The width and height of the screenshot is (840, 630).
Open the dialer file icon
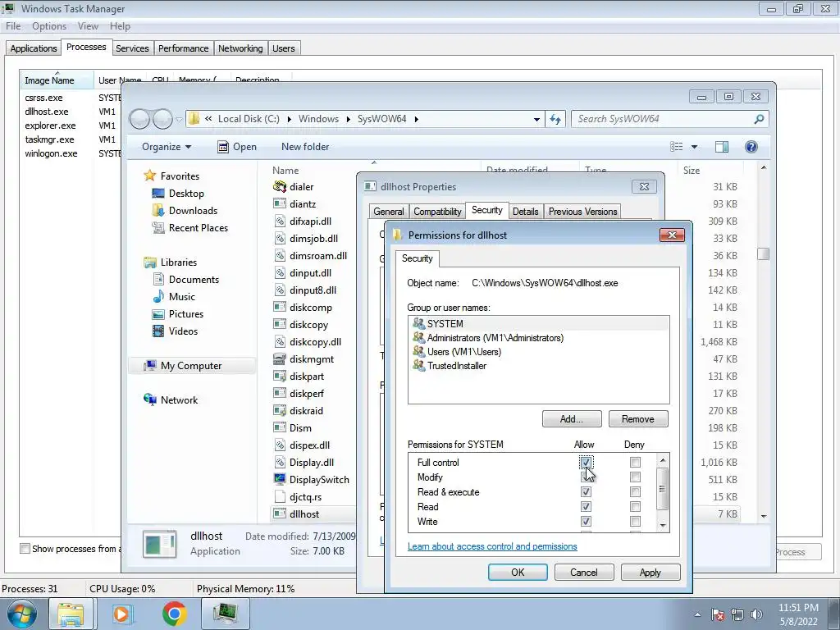pyautogui.click(x=280, y=186)
